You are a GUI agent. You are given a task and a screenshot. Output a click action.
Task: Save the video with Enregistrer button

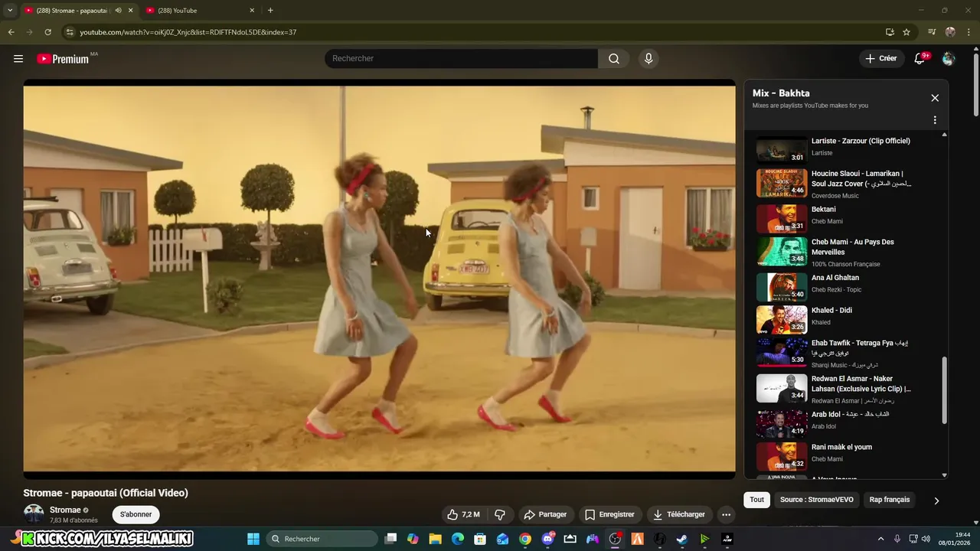[x=609, y=514]
